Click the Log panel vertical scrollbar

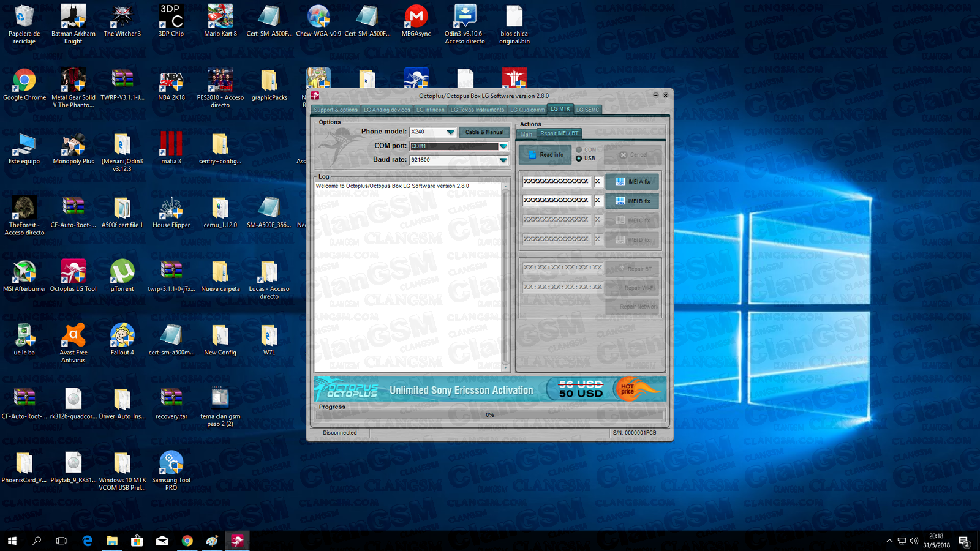(x=505, y=277)
